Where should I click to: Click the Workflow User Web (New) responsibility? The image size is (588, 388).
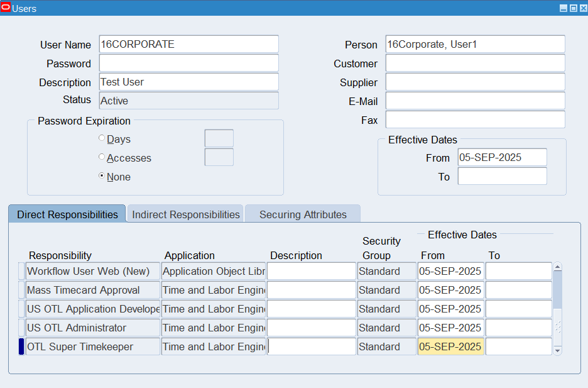pyautogui.click(x=93, y=271)
